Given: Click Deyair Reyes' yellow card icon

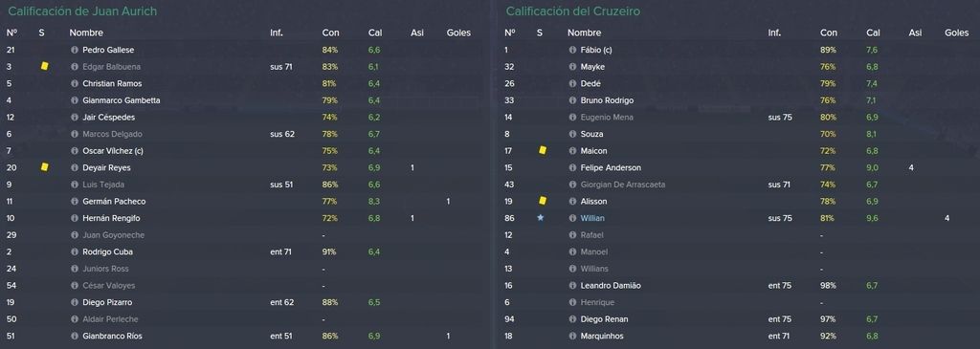Looking at the screenshot, I should click(x=44, y=166).
